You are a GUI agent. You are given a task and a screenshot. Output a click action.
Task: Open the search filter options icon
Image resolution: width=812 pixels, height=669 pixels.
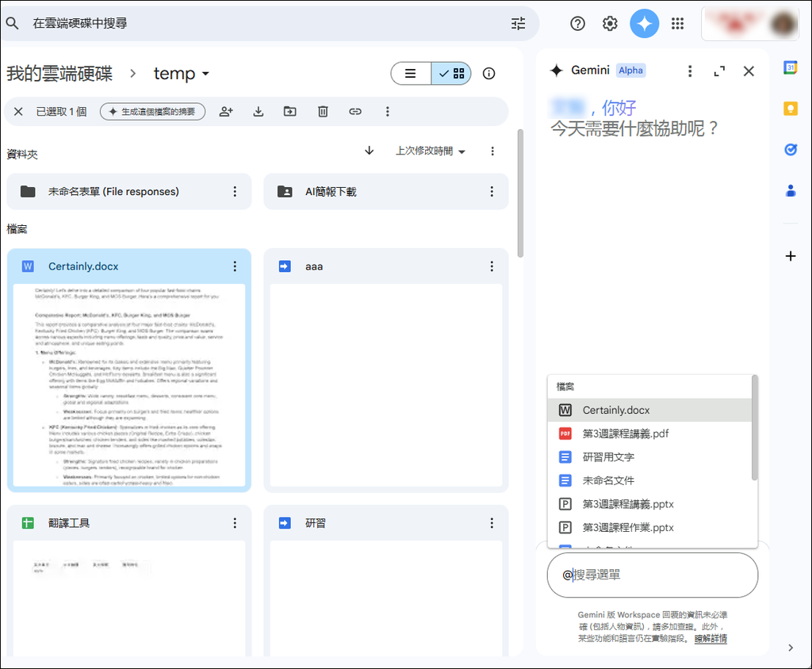pyautogui.click(x=518, y=23)
